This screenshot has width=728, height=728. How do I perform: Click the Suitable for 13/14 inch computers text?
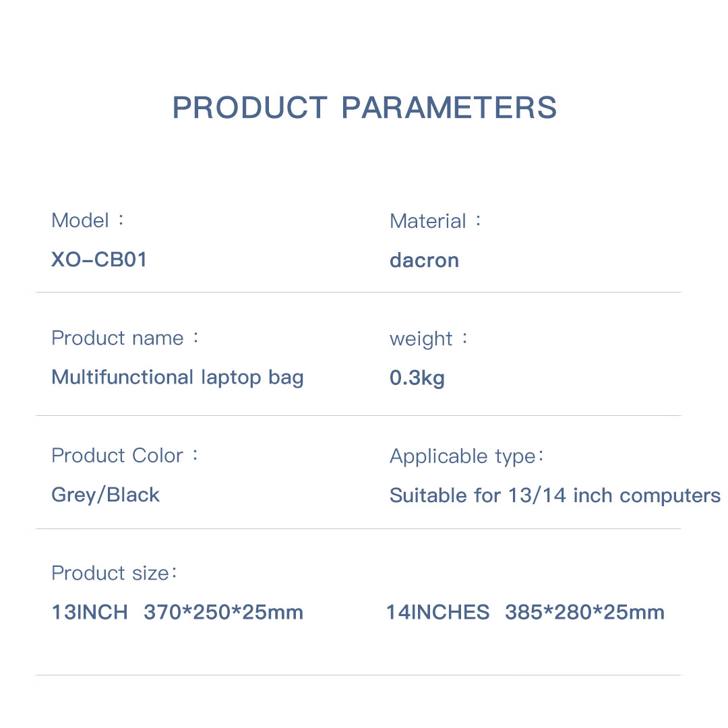click(555, 495)
